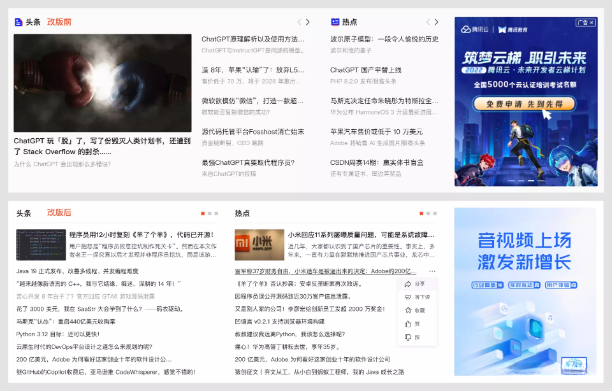Open the 花了 3000 美元 SaaStr article
Image resolution: width=612 pixels, height=391 pixels.
[x=100, y=309]
